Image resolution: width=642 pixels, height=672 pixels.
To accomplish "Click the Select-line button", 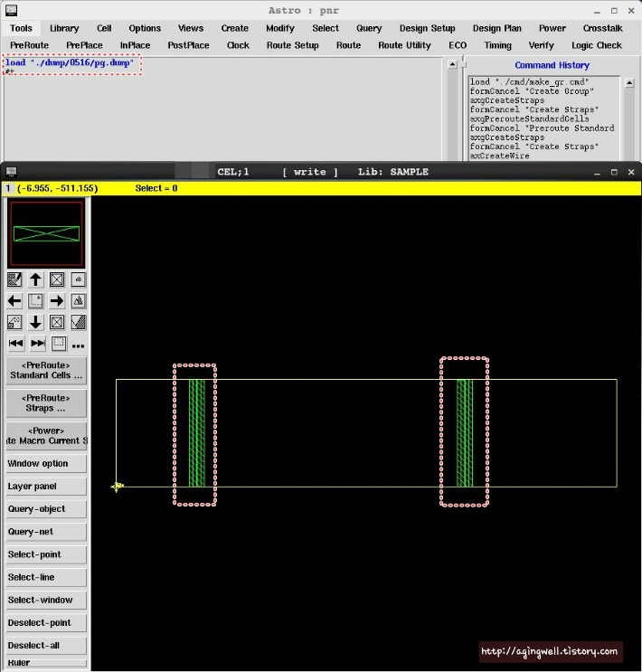I will (x=46, y=577).
